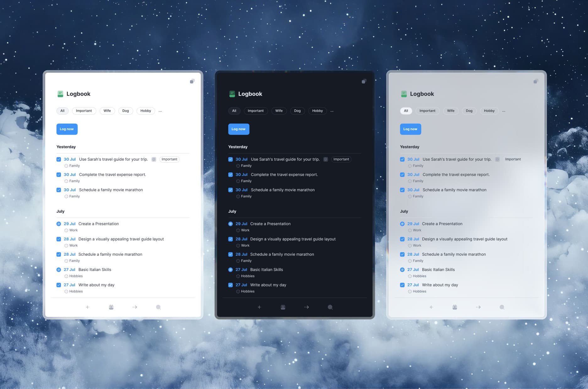Click Work label under Create a Presentation, white window
Viewport: 588px width, 389px height.
pyautogui.click(x=73, y=230)
